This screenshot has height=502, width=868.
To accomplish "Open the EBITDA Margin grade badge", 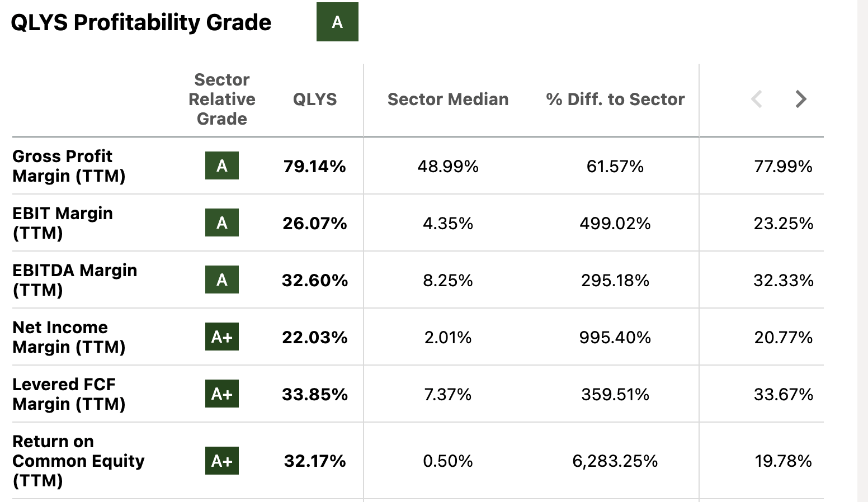I will [221, 280].
